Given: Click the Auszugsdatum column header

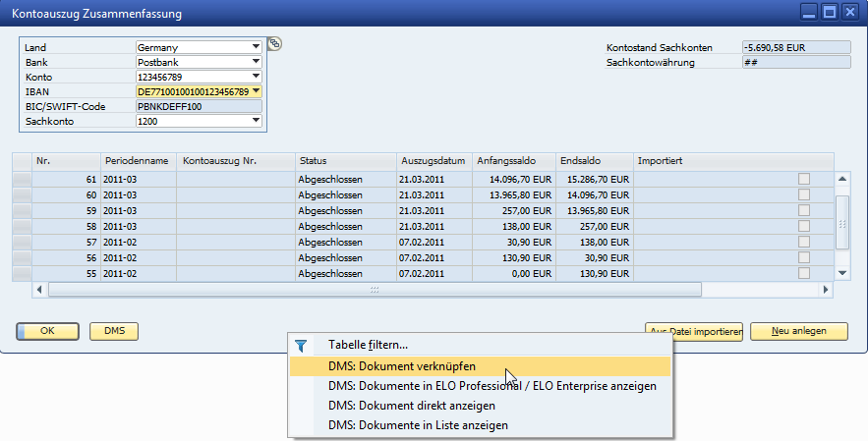Looking at the screenshot, I should [x=434, y=161].
